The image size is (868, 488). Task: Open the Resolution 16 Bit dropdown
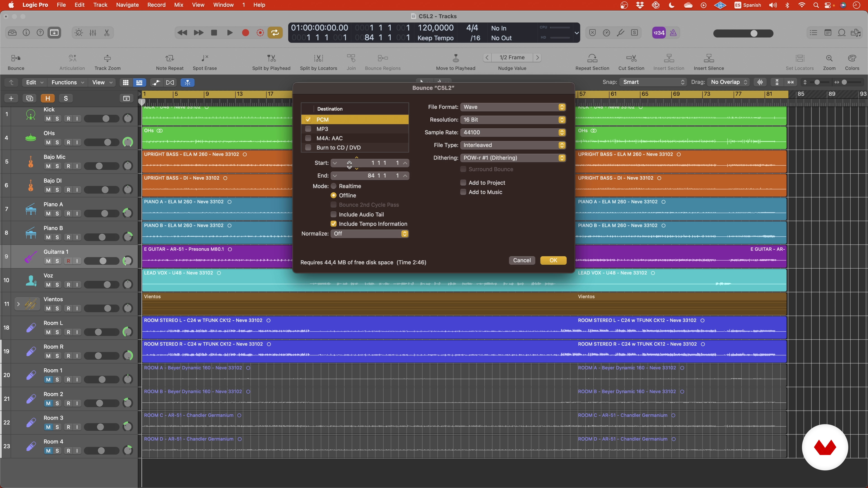tap(513, 120)
